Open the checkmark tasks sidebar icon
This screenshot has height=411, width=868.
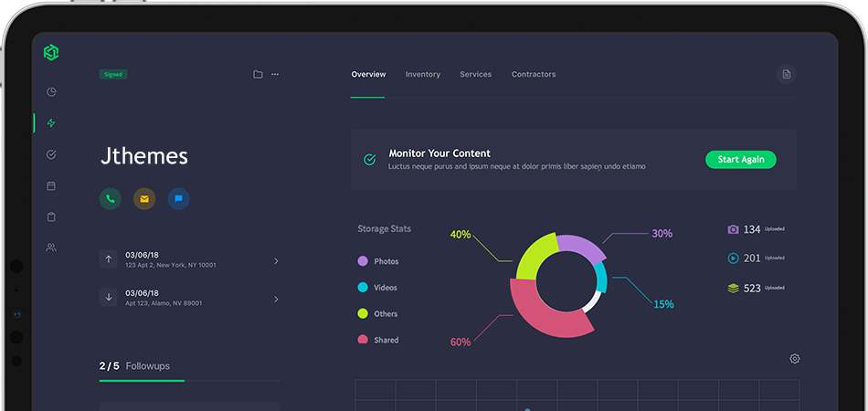coord(51,154)
